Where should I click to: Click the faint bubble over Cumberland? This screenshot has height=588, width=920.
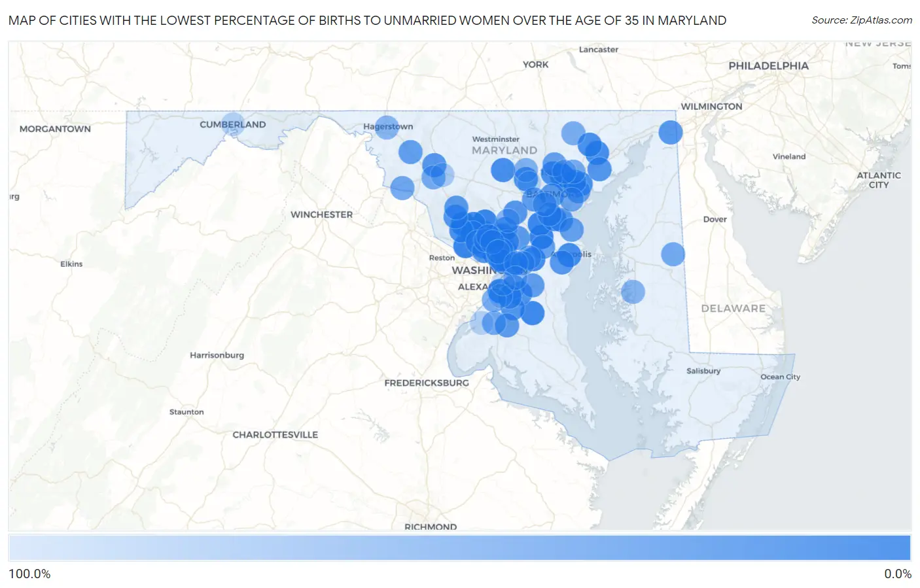(x=233, y=123)
